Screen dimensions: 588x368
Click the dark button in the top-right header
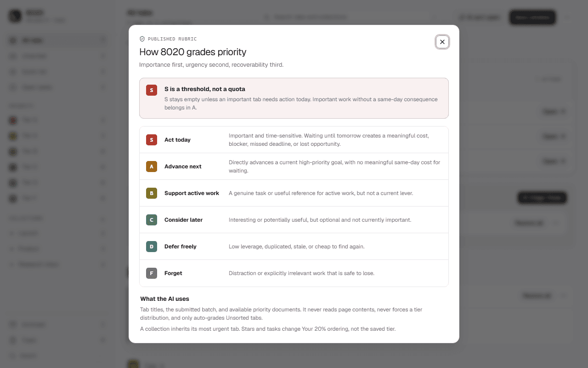tap(532, 17)
